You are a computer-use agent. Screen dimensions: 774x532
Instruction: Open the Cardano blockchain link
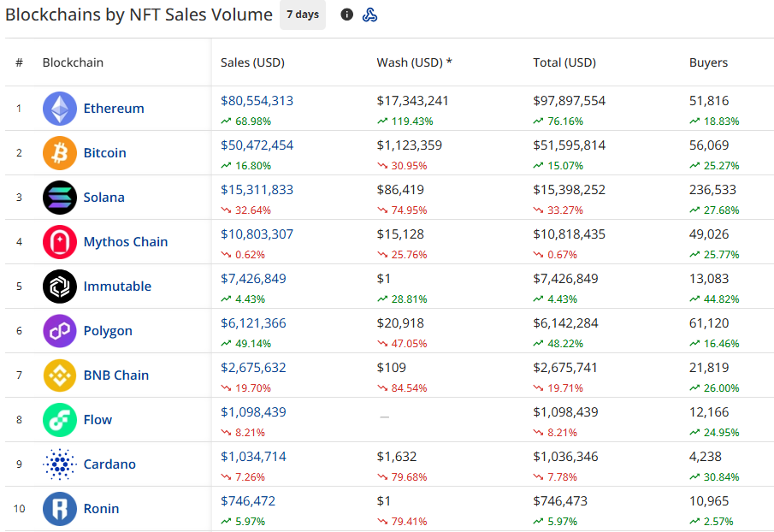point(109,464)
